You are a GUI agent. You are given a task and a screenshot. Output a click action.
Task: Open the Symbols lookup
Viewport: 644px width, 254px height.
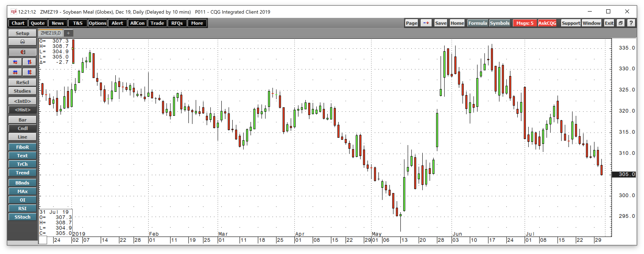pyautogui.click(x=499, y=23)
